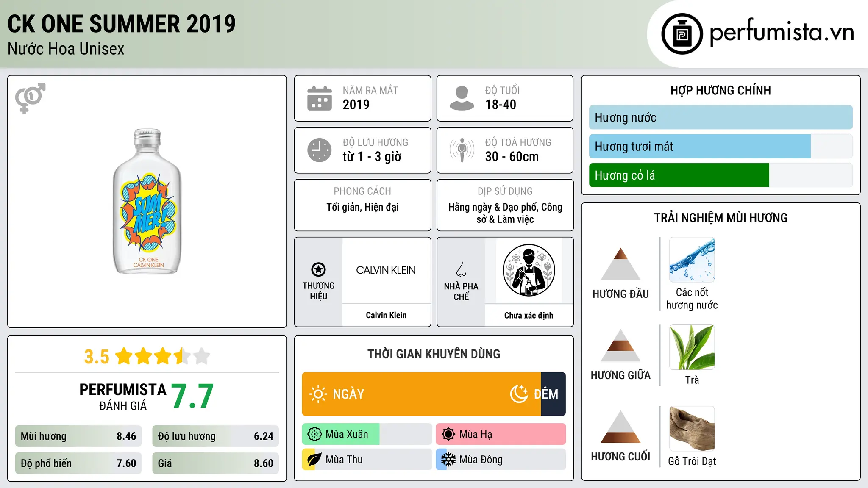Click the snowflake icon for Mùa Đông
Screen dimensions: 868x488
point(448,460)
